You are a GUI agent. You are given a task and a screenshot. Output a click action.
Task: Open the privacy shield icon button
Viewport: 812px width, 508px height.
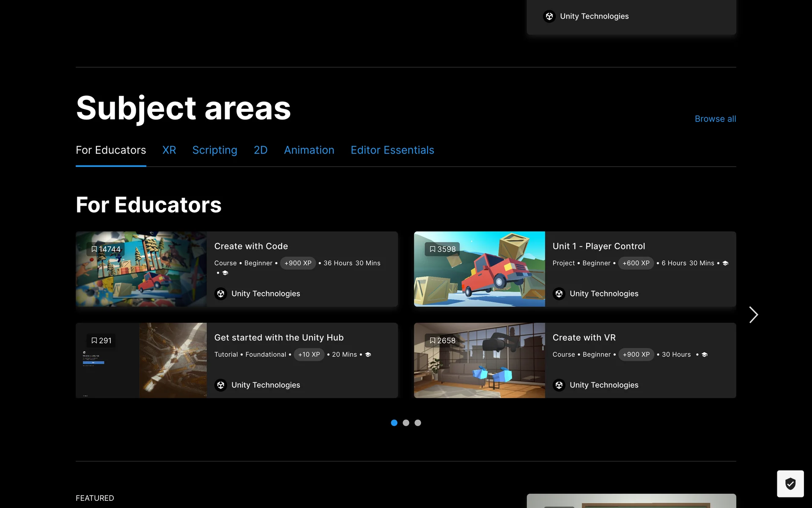point(790,483)
